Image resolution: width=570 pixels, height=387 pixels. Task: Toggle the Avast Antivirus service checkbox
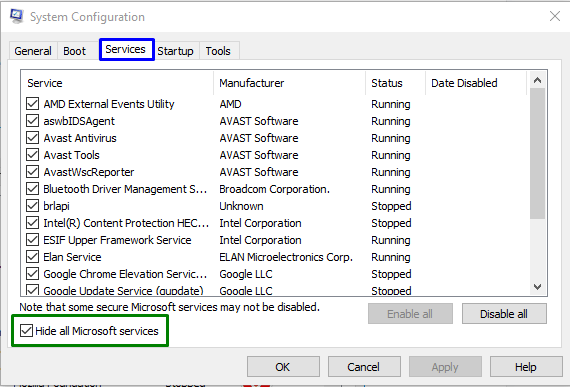pyautogui.click(x=32, y=138)
